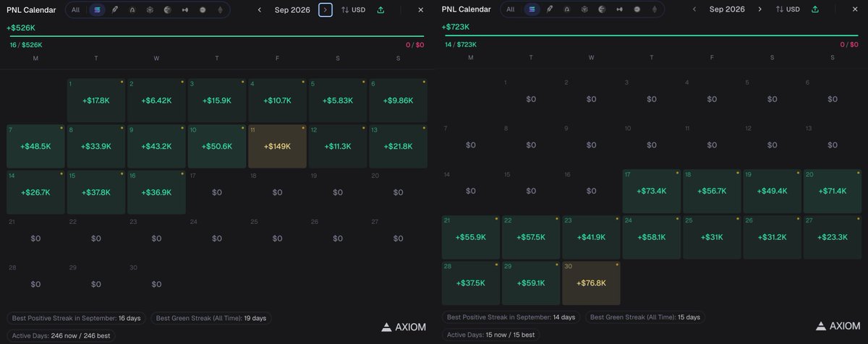The image size is (868, 344).
Task: Select the +$58.1K day cell
Action: point(652,236)
